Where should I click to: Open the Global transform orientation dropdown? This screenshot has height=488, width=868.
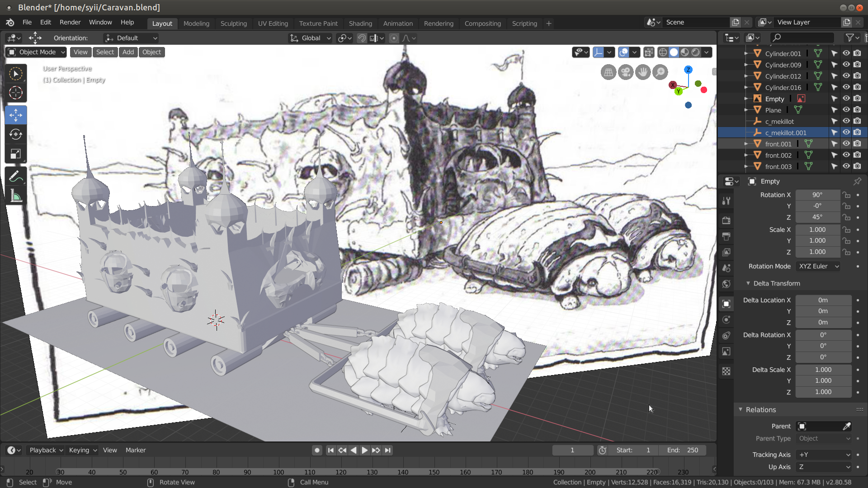coord(311,38)
